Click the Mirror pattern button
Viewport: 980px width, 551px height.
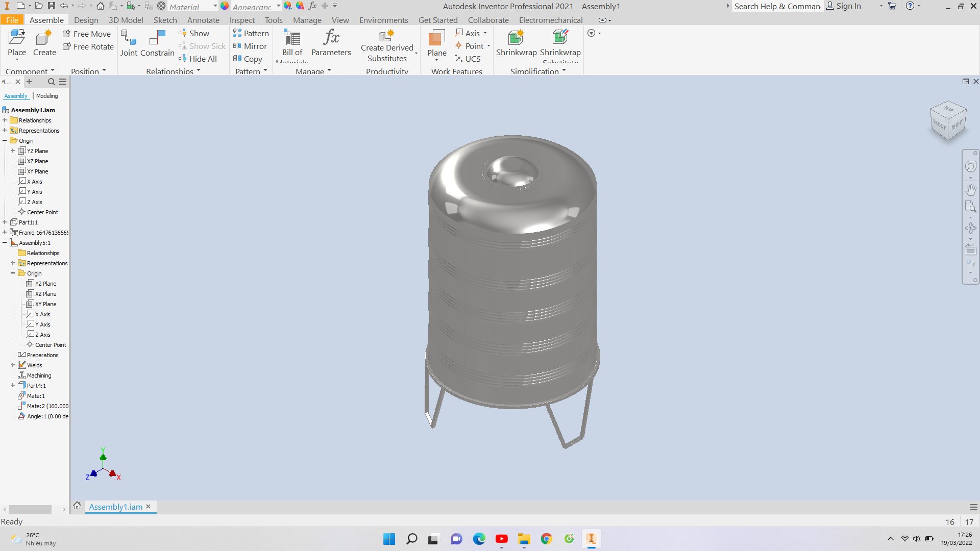tap(250, 46)
